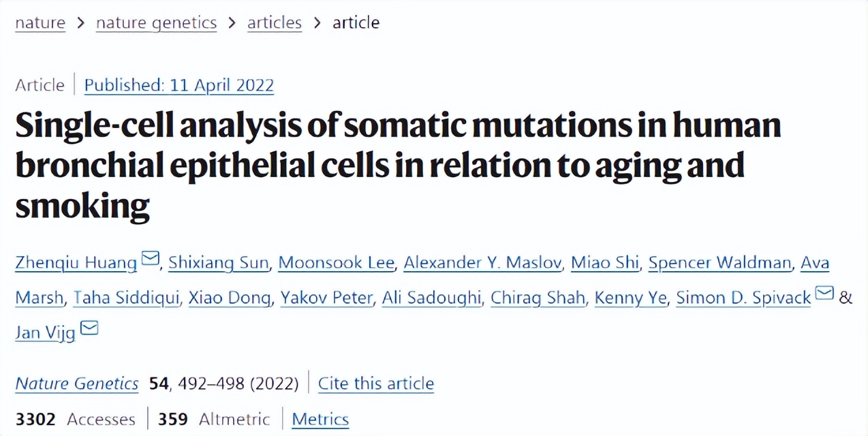Go to the nature breadcrumb link
This screenshot has height=436, width=868.
coord(40,22)
